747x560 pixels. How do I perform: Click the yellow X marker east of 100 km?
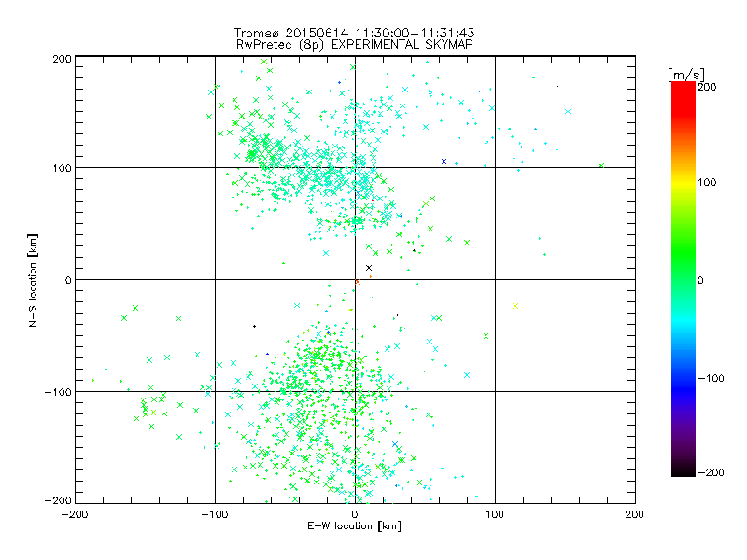click(515, 306)
